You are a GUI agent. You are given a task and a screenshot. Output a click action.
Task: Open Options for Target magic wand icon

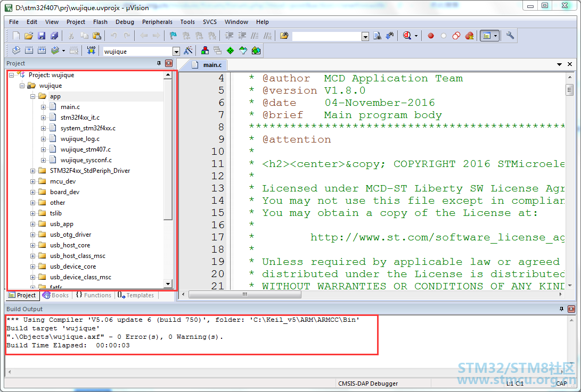coord(188,51)
